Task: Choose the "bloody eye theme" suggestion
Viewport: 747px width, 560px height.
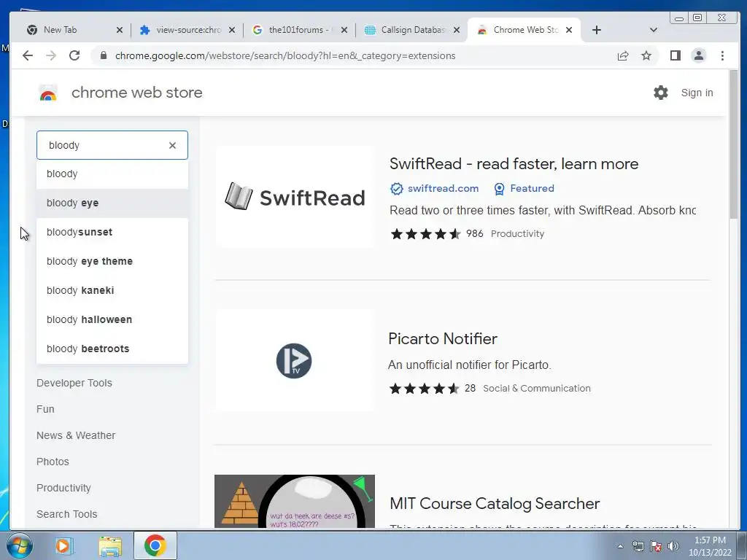Action: pyautogui.click(x=112, y=261)
